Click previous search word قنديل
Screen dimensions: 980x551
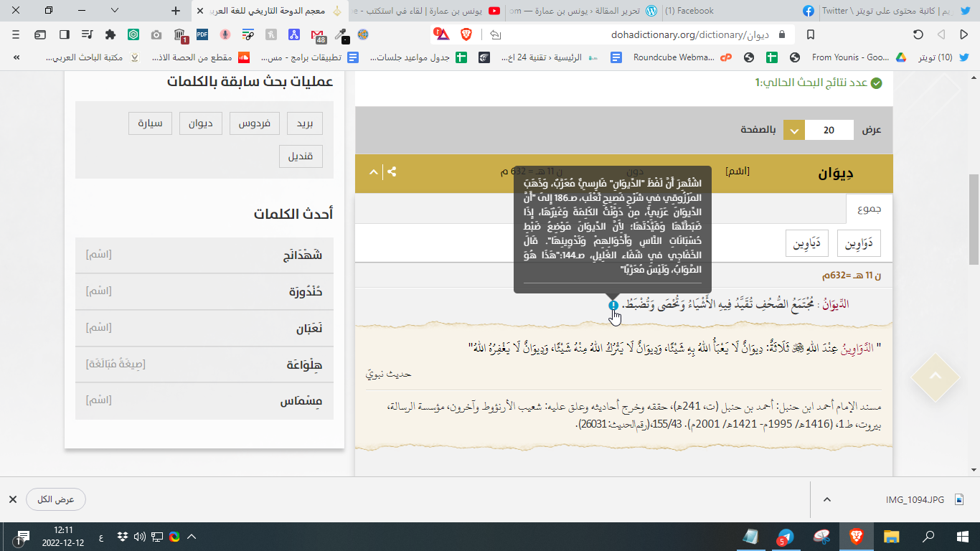click(x=301, y=156)
